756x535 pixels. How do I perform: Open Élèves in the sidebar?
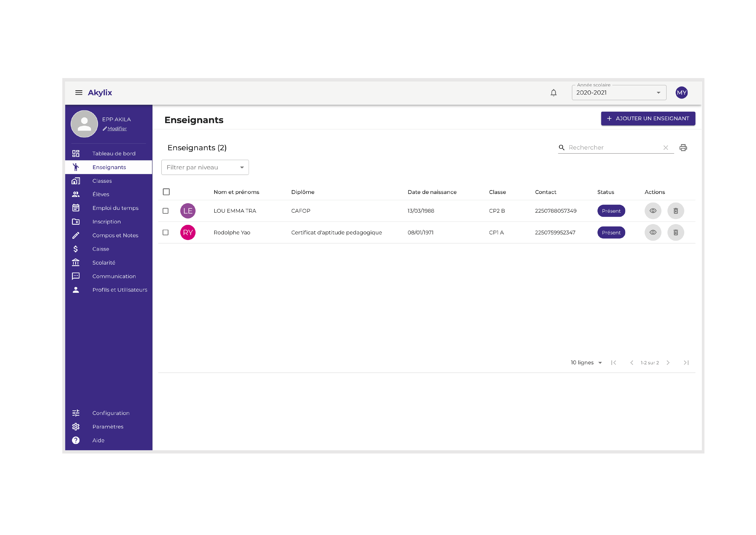[x=101, y=194]
